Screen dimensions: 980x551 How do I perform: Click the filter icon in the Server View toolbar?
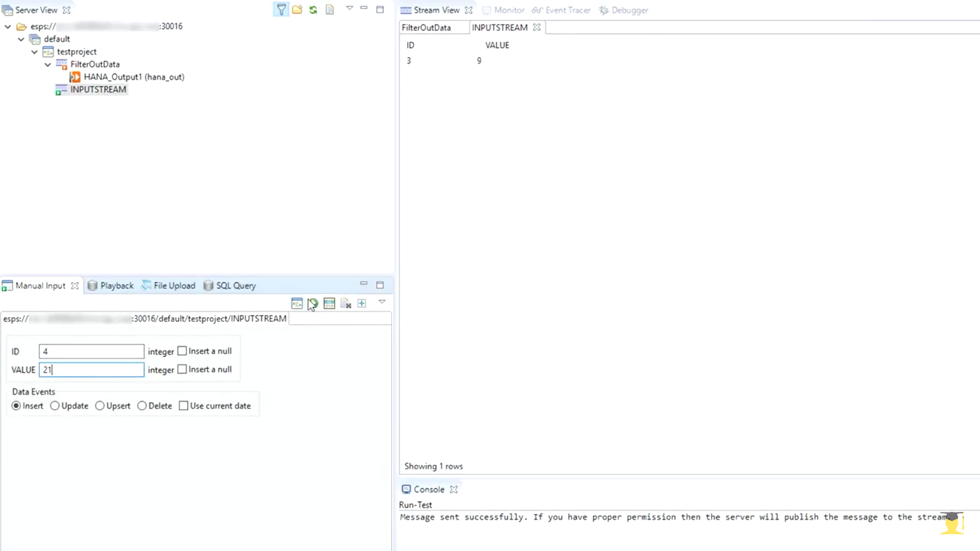click(281, 9)
